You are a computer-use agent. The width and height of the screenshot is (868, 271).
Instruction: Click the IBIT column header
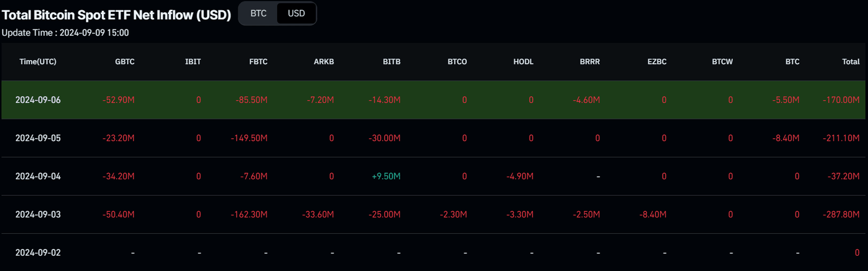coord(193,62)
